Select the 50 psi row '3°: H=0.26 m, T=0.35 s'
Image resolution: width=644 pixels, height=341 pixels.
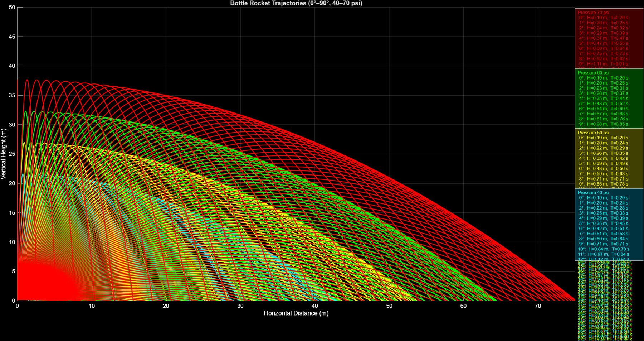pyautogui.click(x=604, y=153)
